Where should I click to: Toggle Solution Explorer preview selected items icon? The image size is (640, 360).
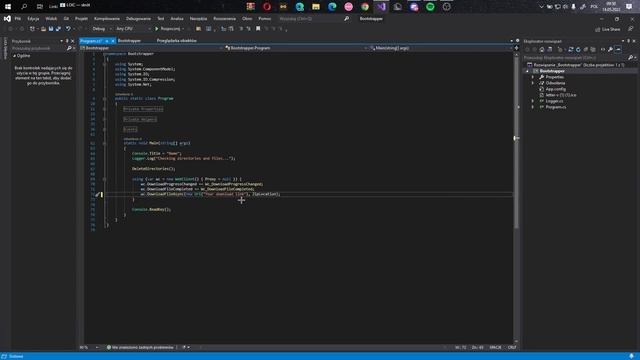(618, 49)
